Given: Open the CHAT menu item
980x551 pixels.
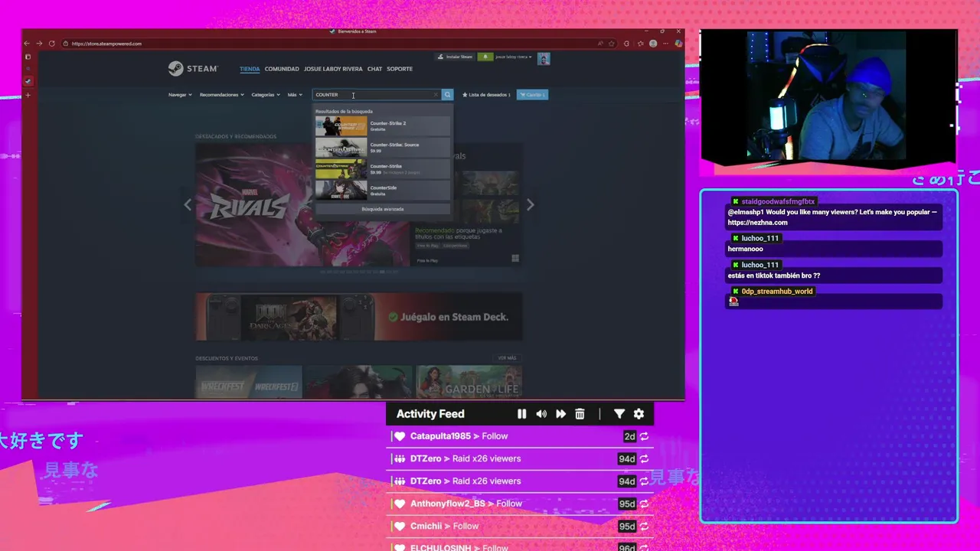Looking at the screenshot, I should (374, 69).
